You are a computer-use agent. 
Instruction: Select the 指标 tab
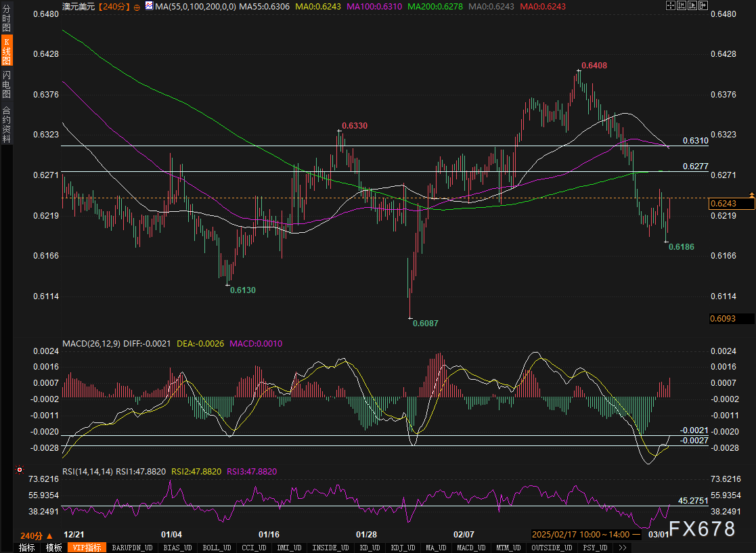[27, 548]
